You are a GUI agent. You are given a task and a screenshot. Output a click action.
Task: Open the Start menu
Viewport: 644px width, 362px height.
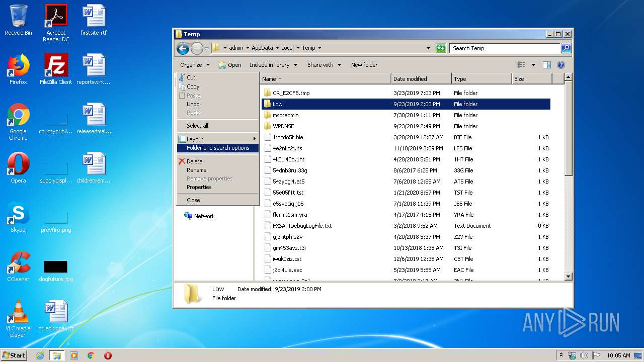pos(14,355)
